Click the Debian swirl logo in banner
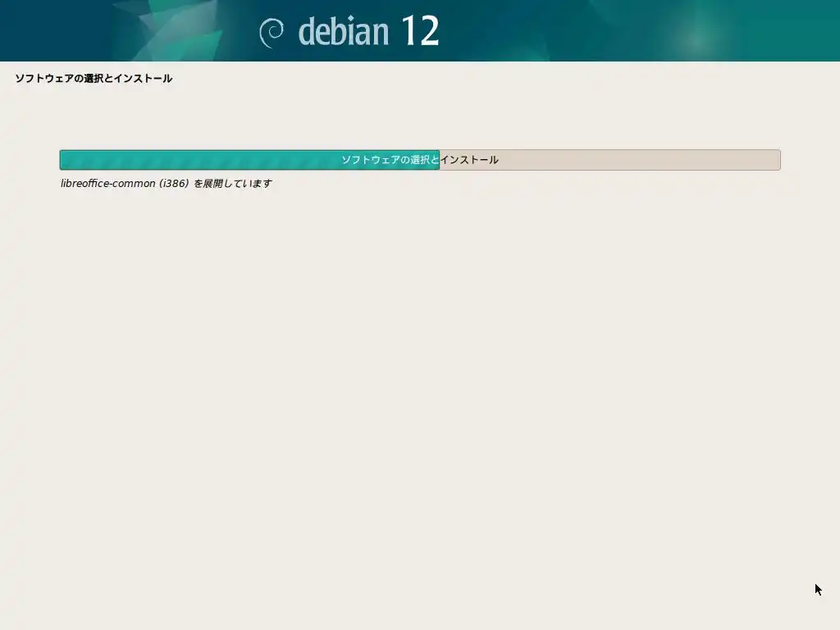Viewport: 840px width, 630px height. click(272, 33)
